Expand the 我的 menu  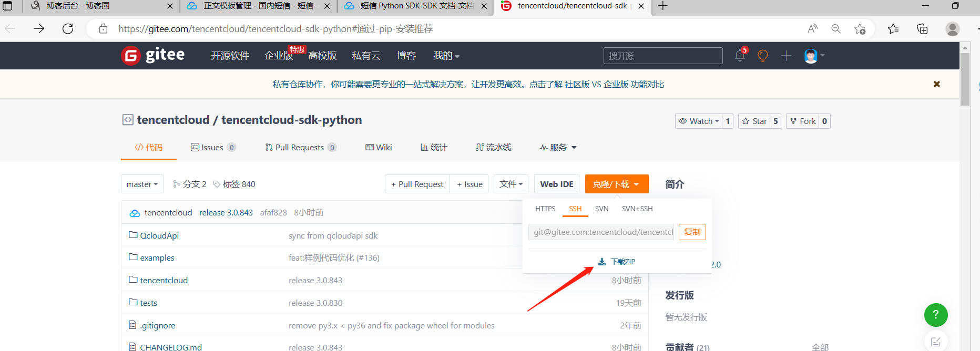(446, 56)
